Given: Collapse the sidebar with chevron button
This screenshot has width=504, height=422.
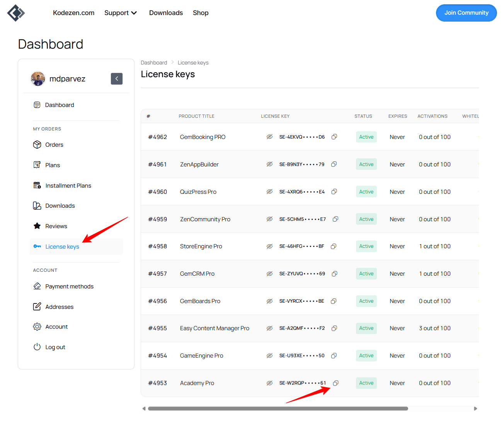Looking at the screenshot, I should point(117,79).
